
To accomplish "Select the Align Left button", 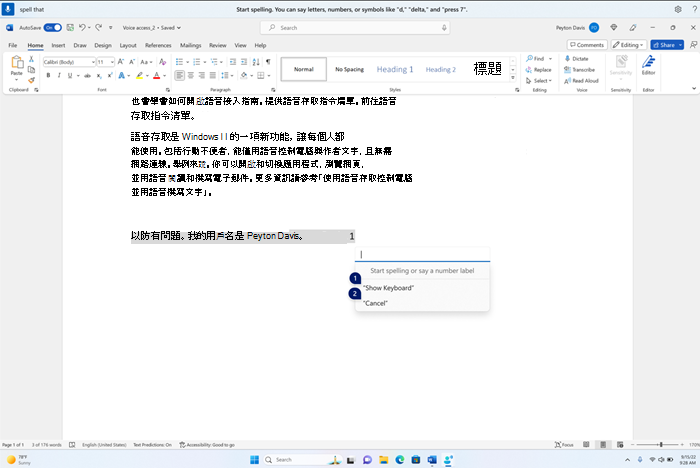I will 179,75.
